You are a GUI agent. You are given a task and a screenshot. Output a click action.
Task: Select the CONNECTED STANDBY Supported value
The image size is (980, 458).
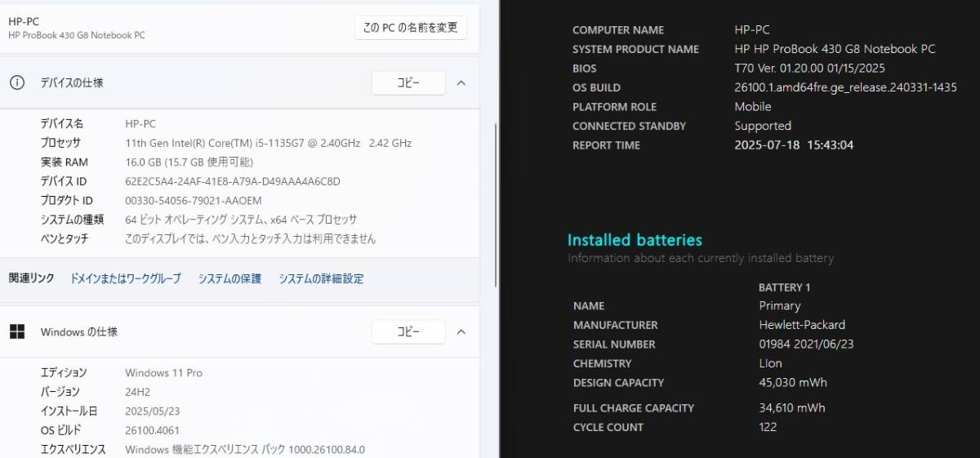pos(763,126)
